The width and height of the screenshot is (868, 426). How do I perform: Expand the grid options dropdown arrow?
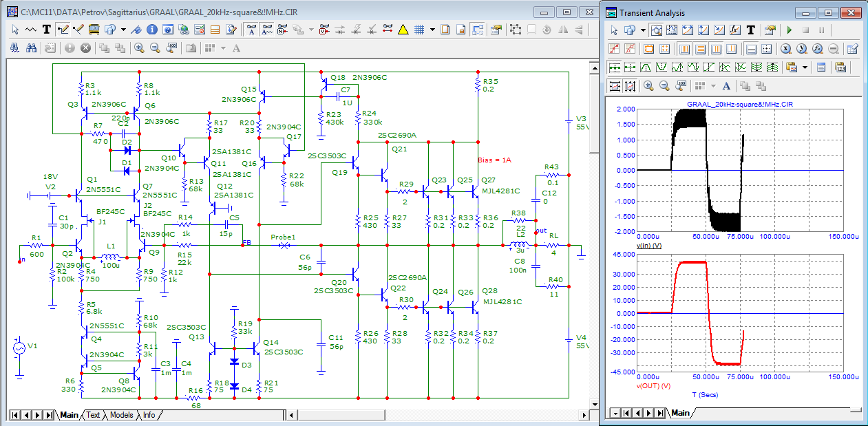click(432, 30)
